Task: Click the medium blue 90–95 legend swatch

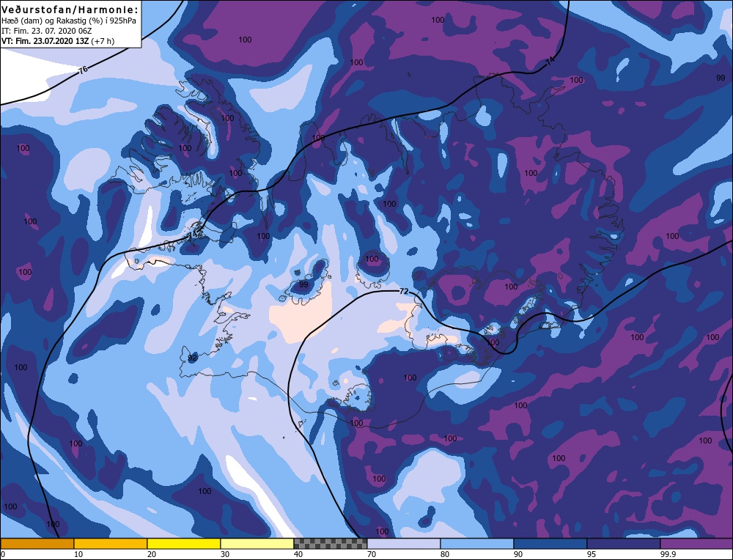Action: [550, 543]
